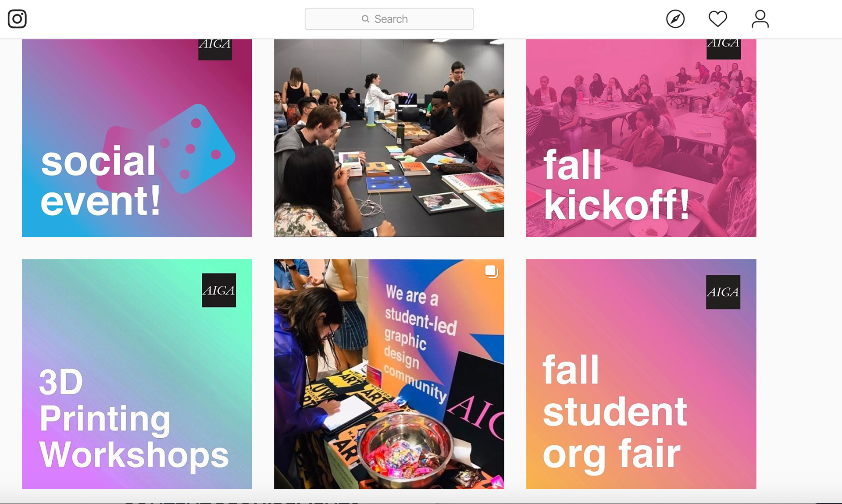Open the social event post
Screen dimensions: 842x504
[x=137, y=138]
